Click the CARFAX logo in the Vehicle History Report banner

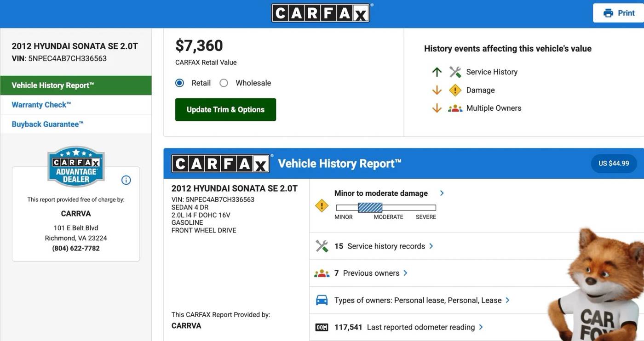220,164
